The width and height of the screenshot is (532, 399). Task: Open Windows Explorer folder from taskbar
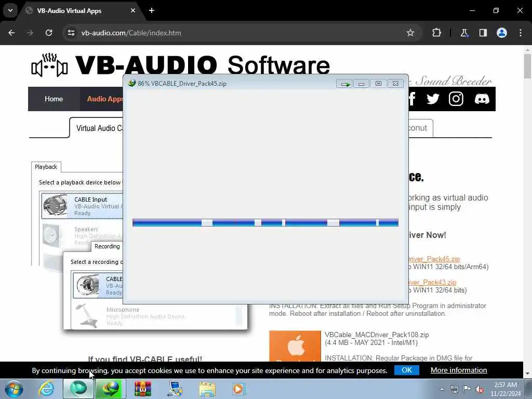point(207,389)
